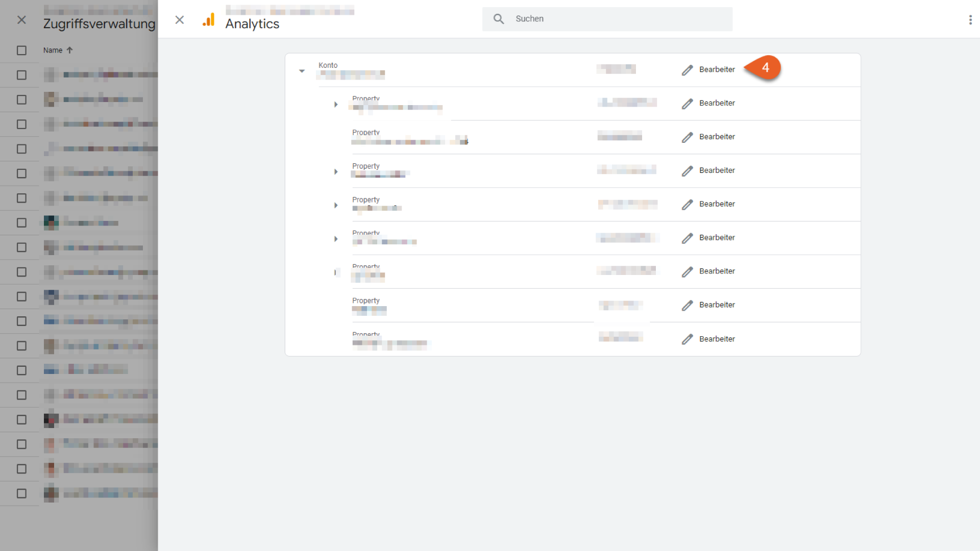Screen dimensions: 980x551
Task: Click checkbox next to first list item
Action: pyautogui.click(x=21, y=74)
